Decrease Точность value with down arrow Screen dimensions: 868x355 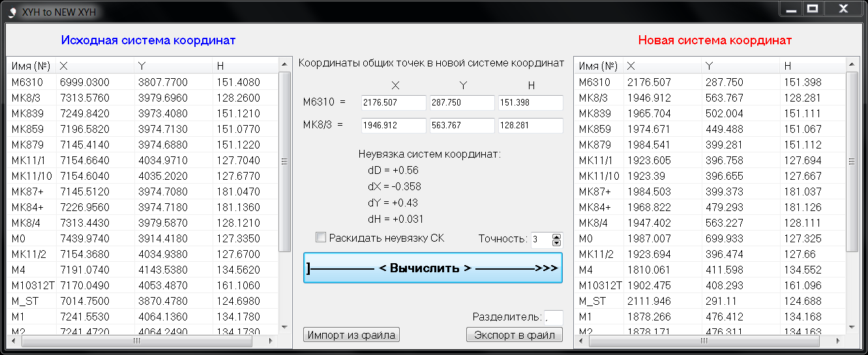coord(556,243)
